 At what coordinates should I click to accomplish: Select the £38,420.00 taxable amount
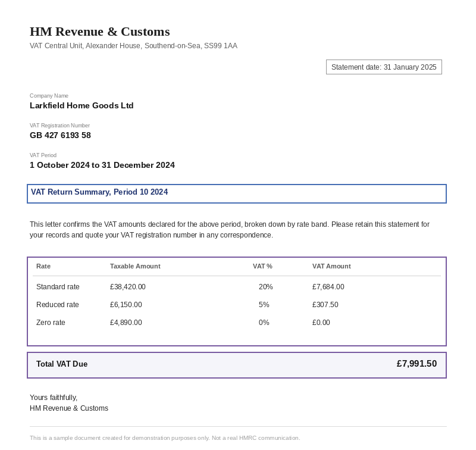pyautogui.click(x=127, y=287)
